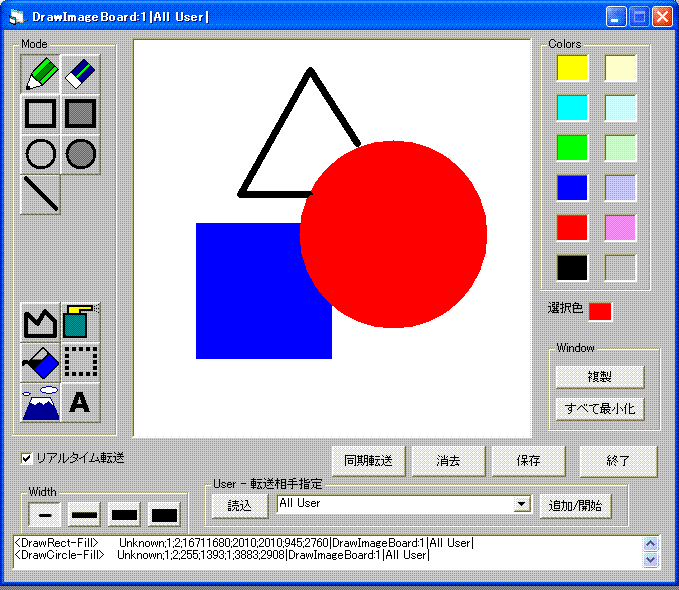Image resolution: width=679 pixels, height=590 pixels.
Task: Click the DrawCircle-Fill log line
Action: [222, 555]
